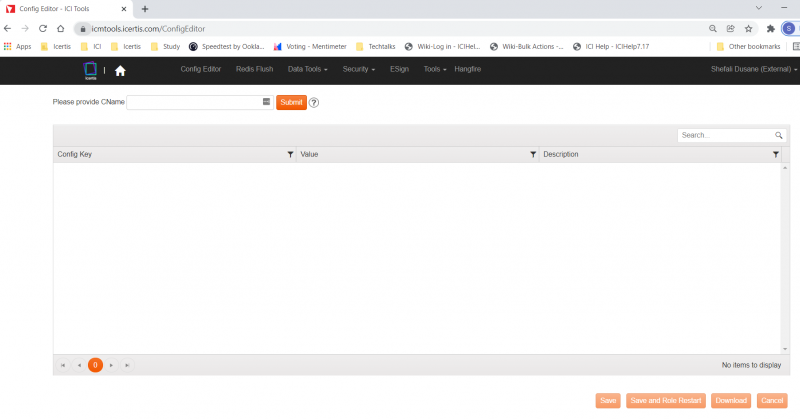
Task: Click into the grid Search field
Action: [724, 135]
